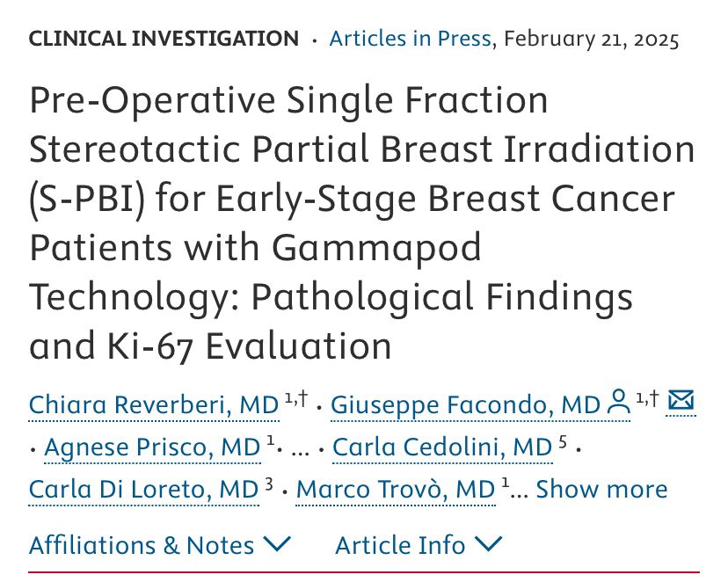The image size is (728, 582).
Task: Expand the Article Info chevron
Action: [x=489, y=543]
